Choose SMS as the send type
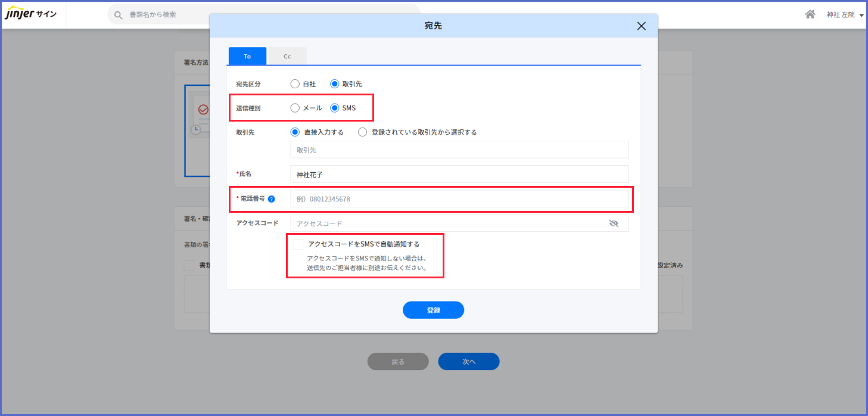 (335, 108)
